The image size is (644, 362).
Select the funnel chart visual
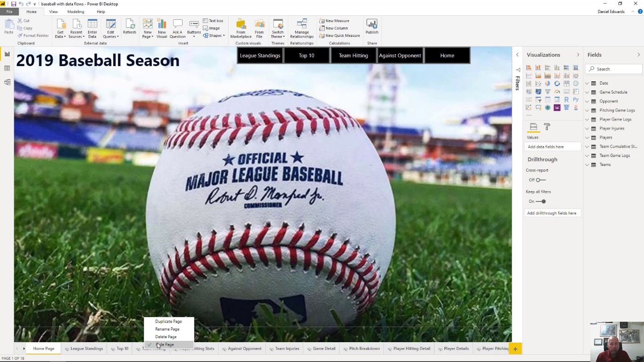point(547,91)
